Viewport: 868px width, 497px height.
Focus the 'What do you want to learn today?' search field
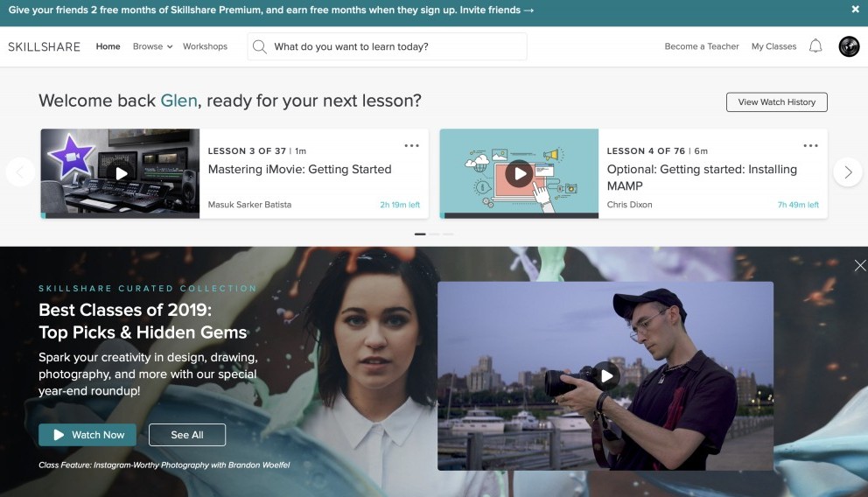[387, 46]
